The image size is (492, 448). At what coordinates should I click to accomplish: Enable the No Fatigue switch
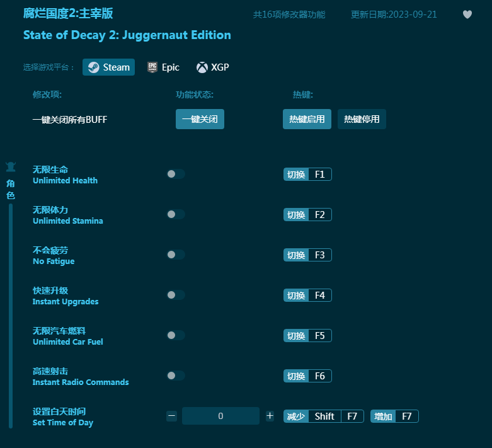click(x=176, y=255)
